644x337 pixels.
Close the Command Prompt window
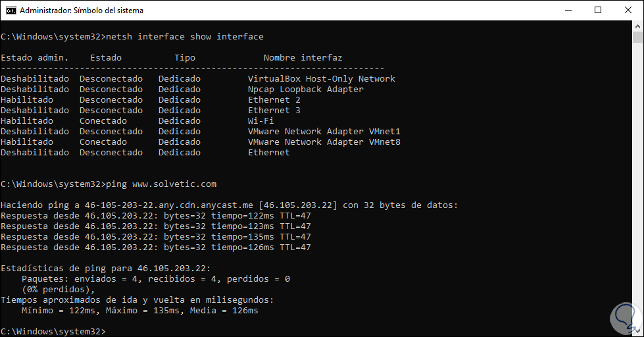coord(628,11)
